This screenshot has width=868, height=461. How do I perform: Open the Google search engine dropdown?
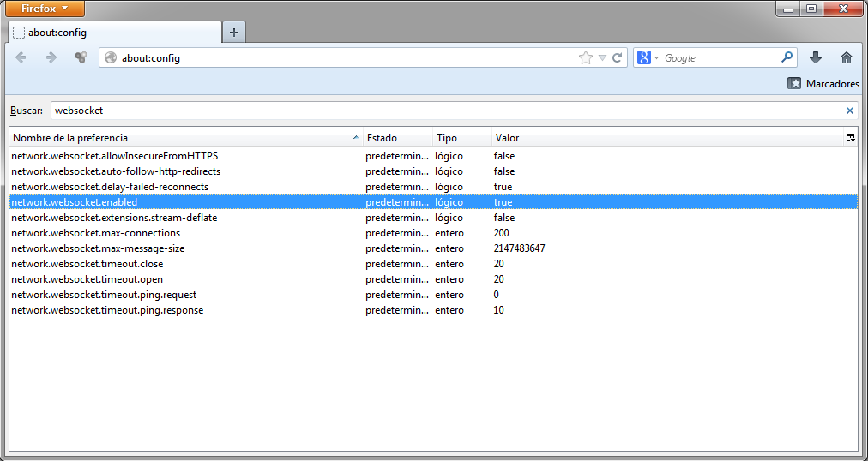(x=648, y=57)
